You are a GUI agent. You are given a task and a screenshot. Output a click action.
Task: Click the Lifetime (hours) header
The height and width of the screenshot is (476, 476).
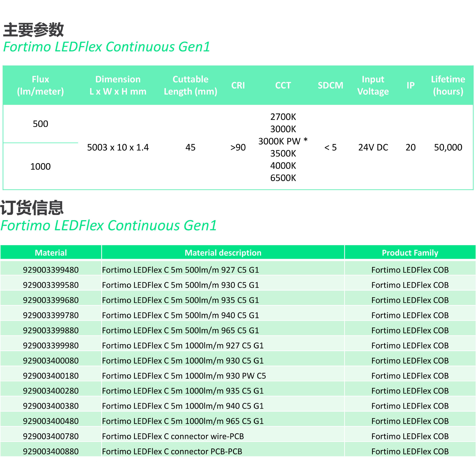click(x=448, y=85)
